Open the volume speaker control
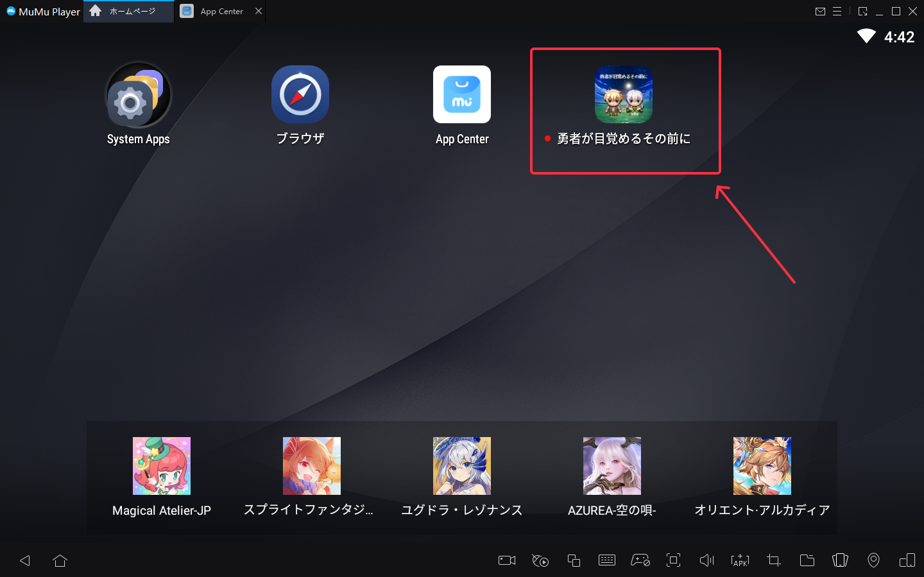Viewport: 924px width, 577px height. click(707, 560)
